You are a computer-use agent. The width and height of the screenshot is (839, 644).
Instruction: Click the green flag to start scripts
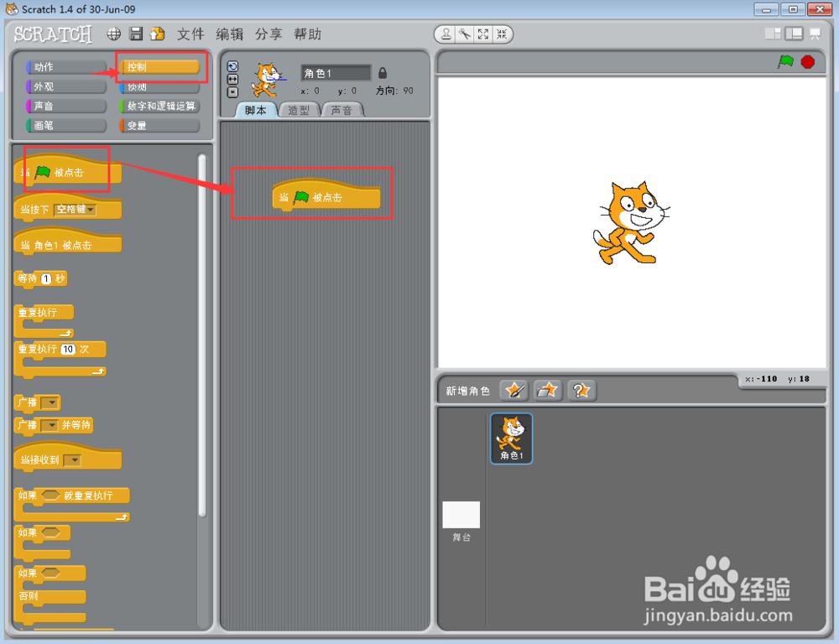click(x=785, y=61)
